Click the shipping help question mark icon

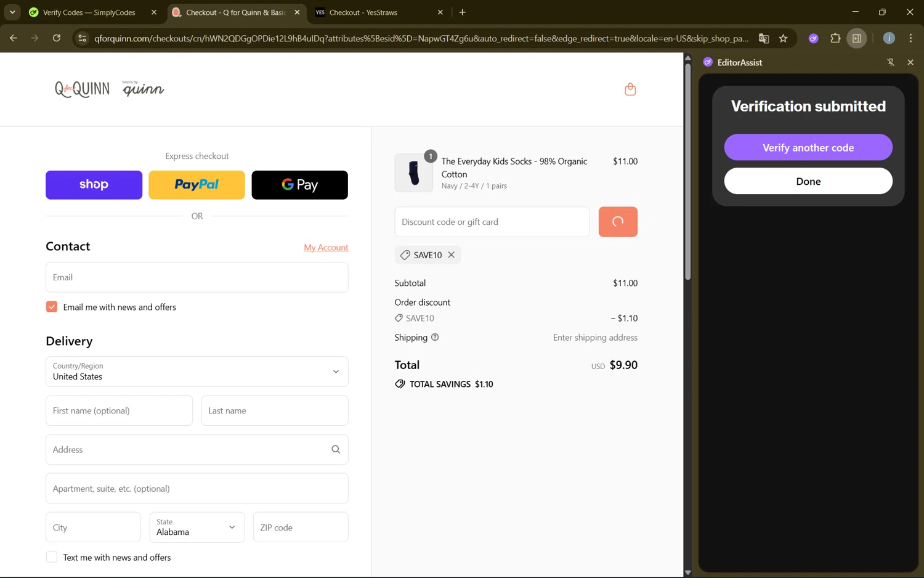pos(435,337)
